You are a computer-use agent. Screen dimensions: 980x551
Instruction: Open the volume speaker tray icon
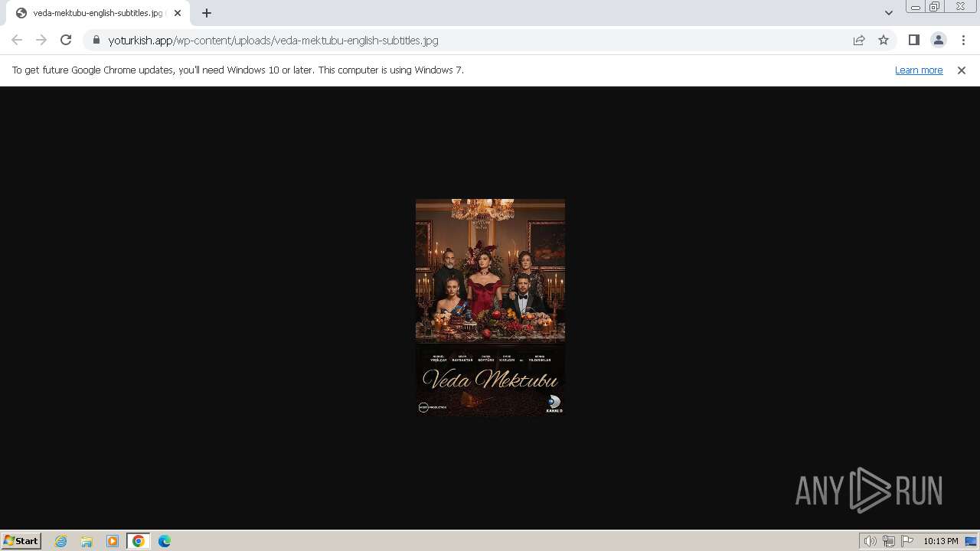[870, 541]
